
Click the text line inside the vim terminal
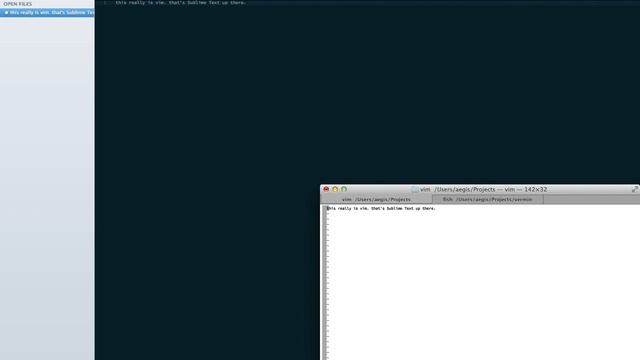(382, 209)
